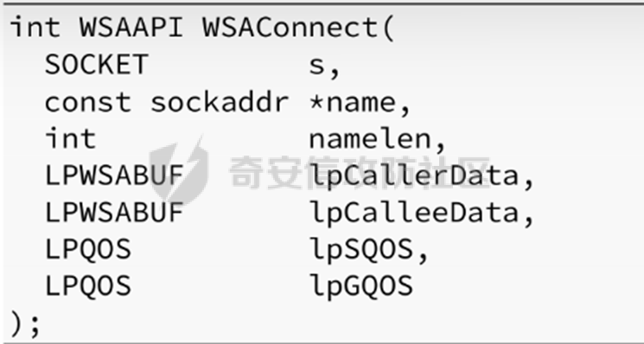Click the WSAAPI calling convention keyword
Viewport: 644px width, 344px height.
pos(131,28)
